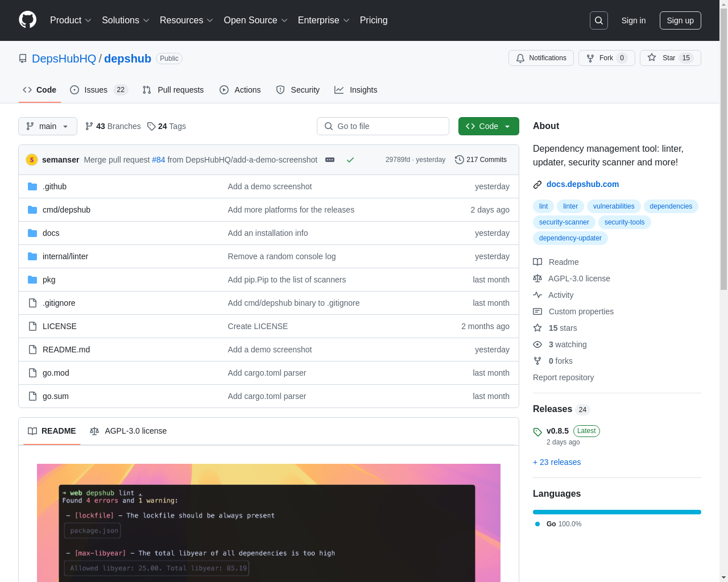Open the Resources menu dropdown
This screenshot has height=582, width=728.
(x=187, y=20)
